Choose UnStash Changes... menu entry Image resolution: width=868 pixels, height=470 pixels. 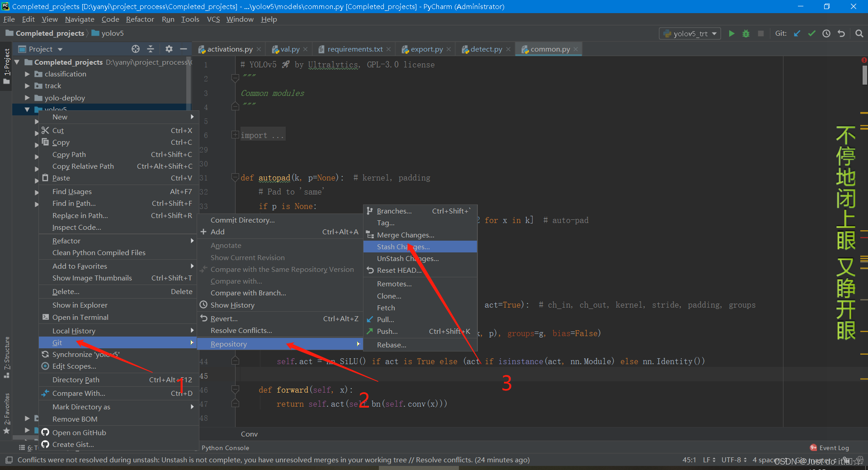tap(420, 258)
